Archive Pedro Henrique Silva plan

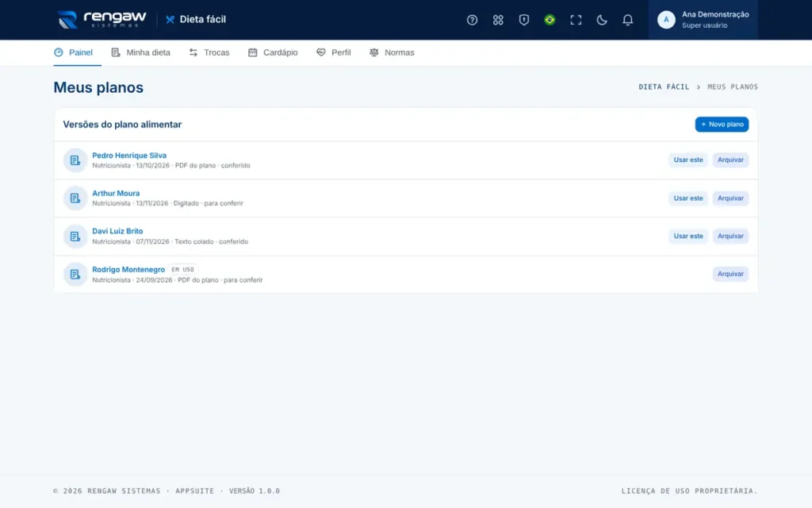pyautogui.click(x=730, y=160)
